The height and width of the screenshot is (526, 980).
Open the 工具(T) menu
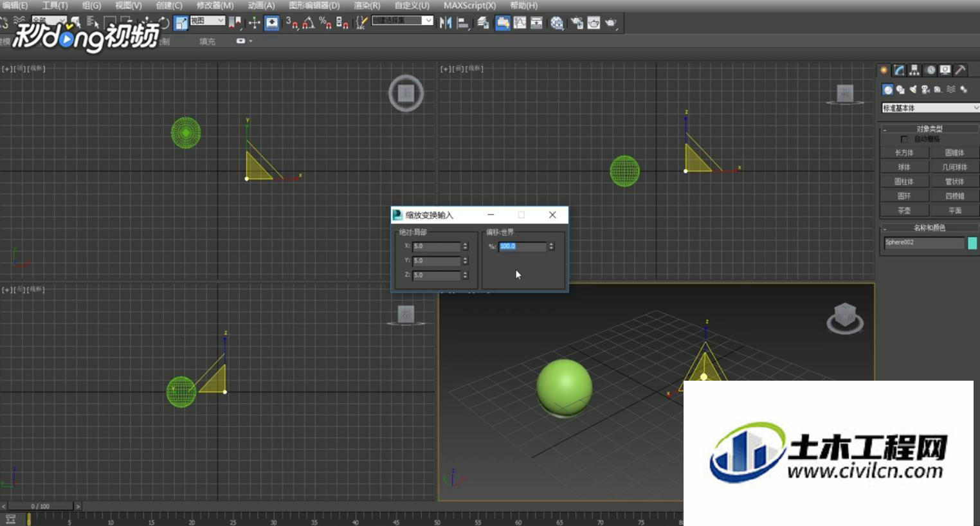[x=55, y=5]
